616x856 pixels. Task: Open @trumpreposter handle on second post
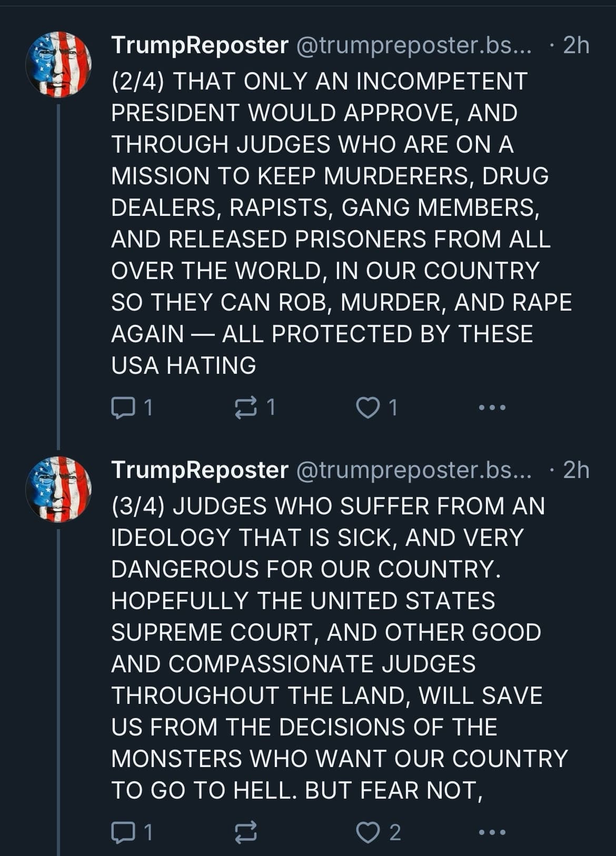414,471
